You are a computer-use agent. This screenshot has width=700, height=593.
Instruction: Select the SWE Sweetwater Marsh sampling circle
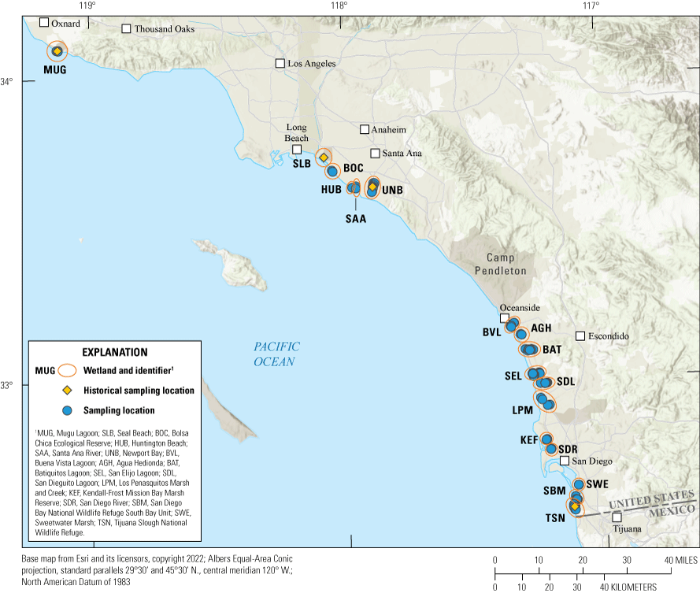[x=579, y=484]
